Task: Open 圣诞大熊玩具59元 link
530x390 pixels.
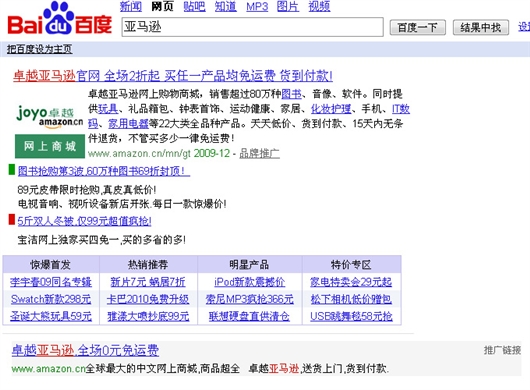Action: (x=51, y=316)
